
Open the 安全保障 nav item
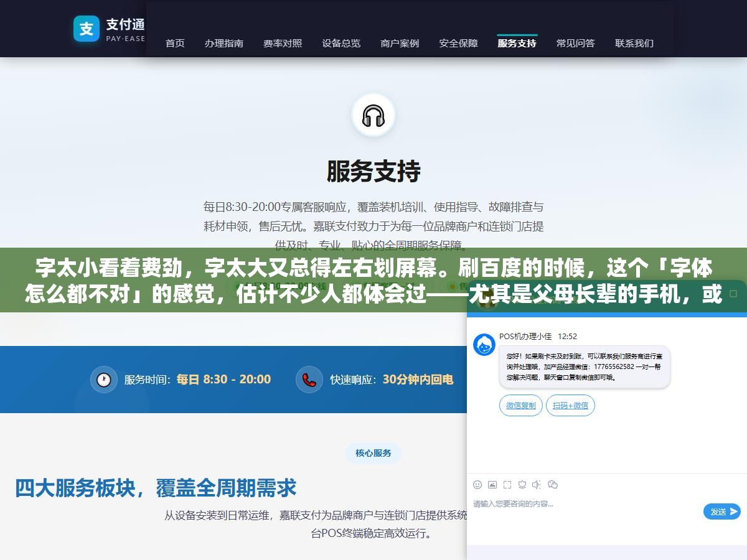(459, 43)
